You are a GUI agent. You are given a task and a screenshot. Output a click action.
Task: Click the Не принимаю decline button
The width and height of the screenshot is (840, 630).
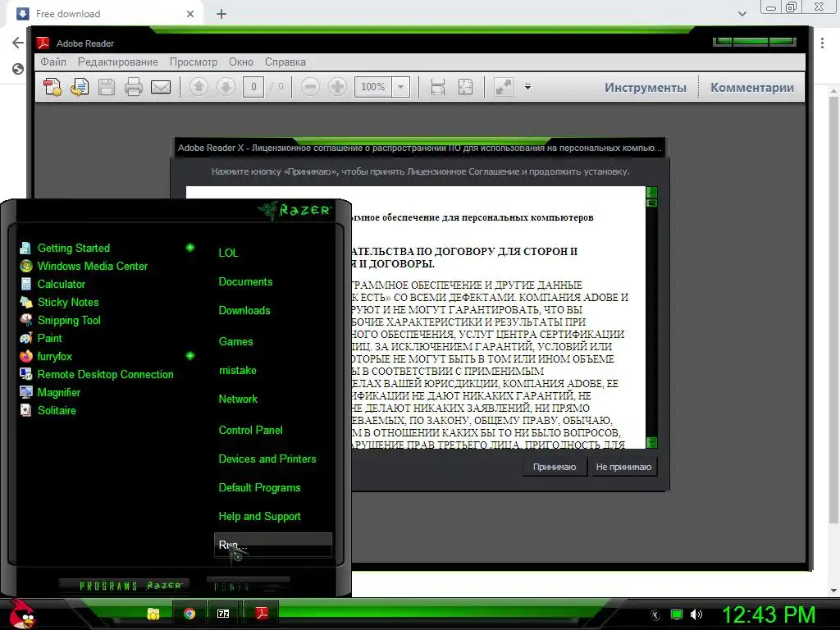coord(623,467)
